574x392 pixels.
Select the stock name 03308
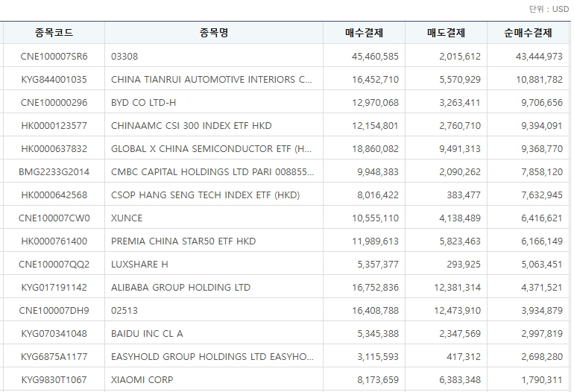click(x=124, y=57)
